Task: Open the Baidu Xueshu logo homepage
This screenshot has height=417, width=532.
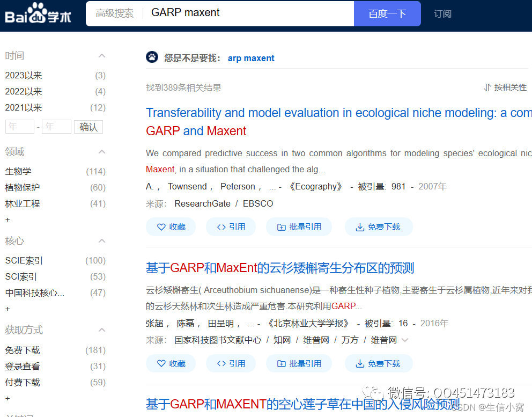Action: click(x=38, y=13)
